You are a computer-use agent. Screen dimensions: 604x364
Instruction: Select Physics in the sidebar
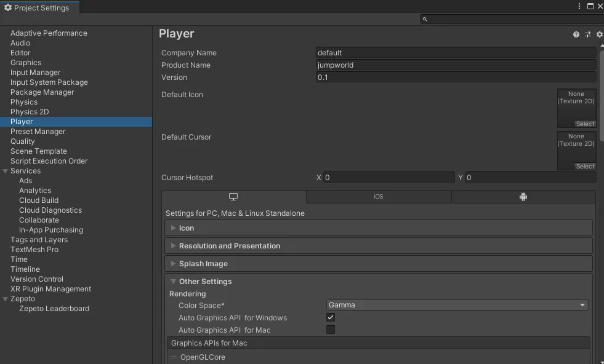(x=24, y=102)
